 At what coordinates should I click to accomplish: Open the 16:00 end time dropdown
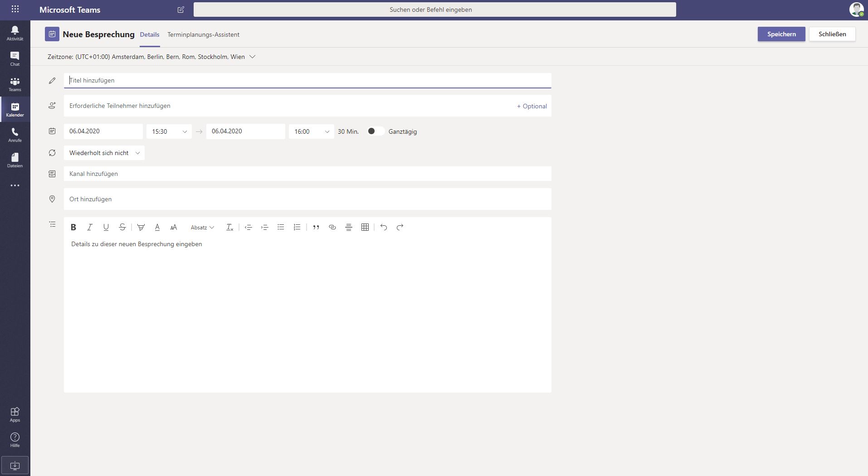click(x=312, y=131)
